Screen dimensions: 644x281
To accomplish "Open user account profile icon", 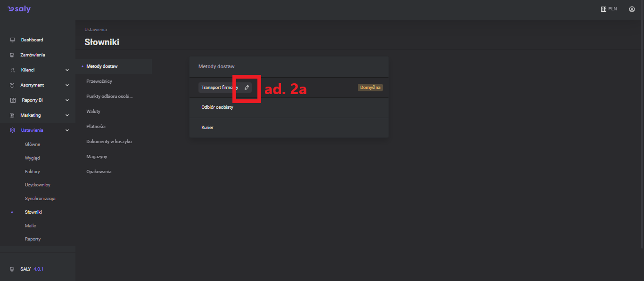I will point(632,9).
